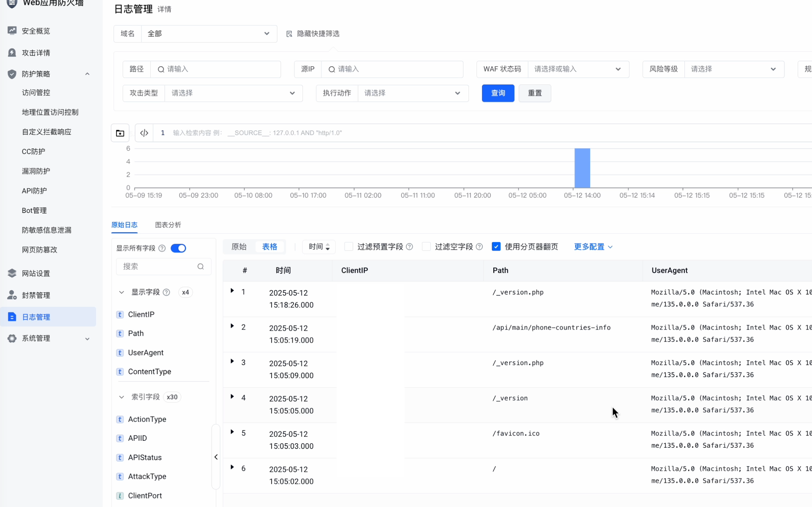The height and width of the screenshot is (507, 812).
Task: Click the Web应用防火墙 logo icon
Action: [12, 3]
